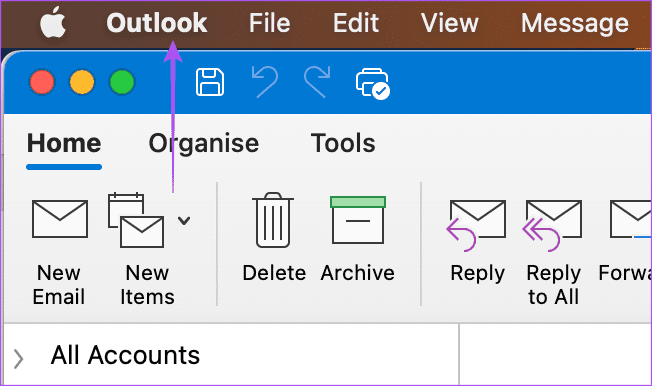
Task: Click the Reply to All icon
Action: click(x=552, y=225)
